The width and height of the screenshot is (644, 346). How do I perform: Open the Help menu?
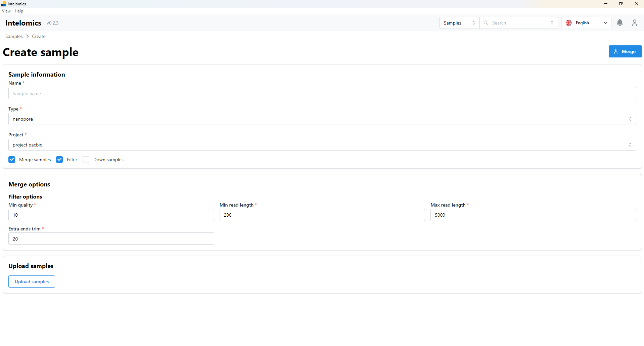19,11
